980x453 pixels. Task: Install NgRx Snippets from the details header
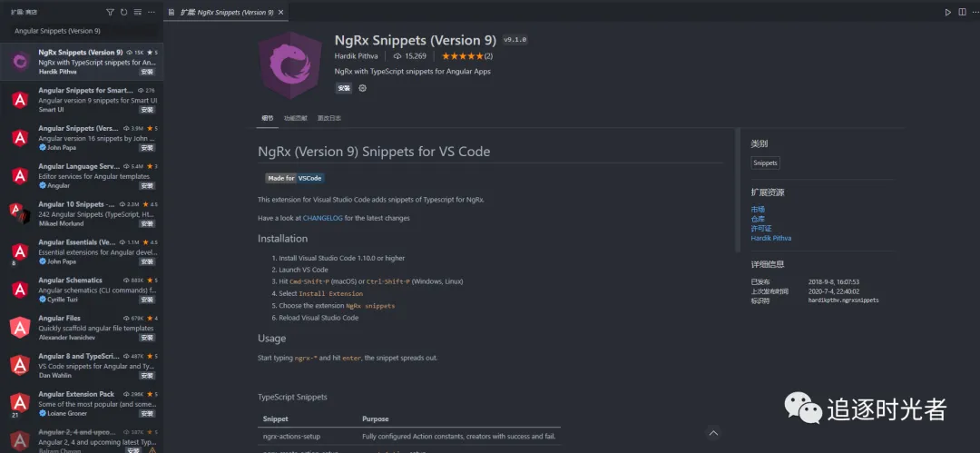pyautogui.click(x=344, y=88)
